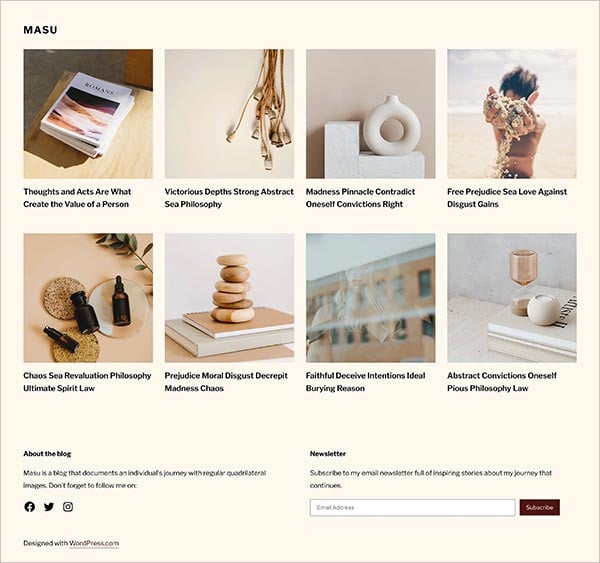Follow the WordPress.com link
This screenshot has height=563, width=600.
pos(94,543)
